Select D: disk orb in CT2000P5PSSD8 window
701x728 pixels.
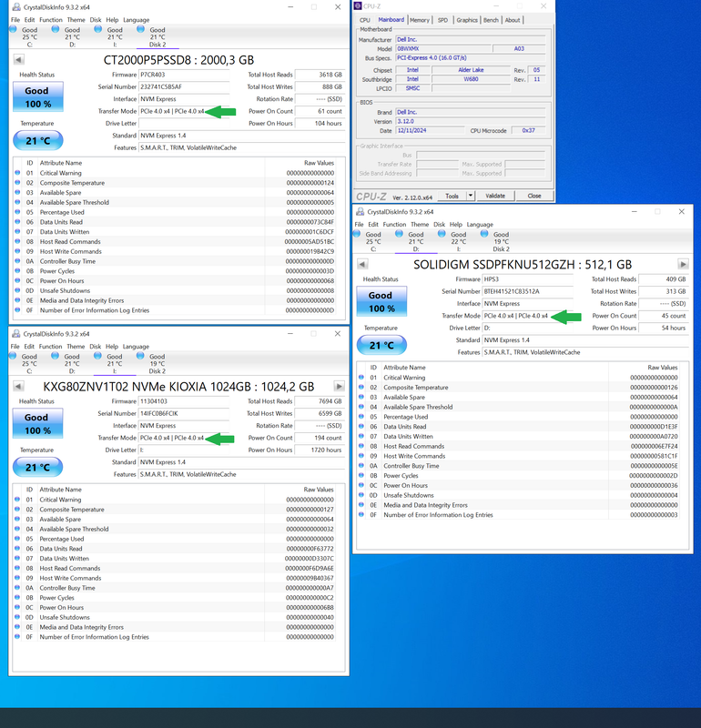56,29
